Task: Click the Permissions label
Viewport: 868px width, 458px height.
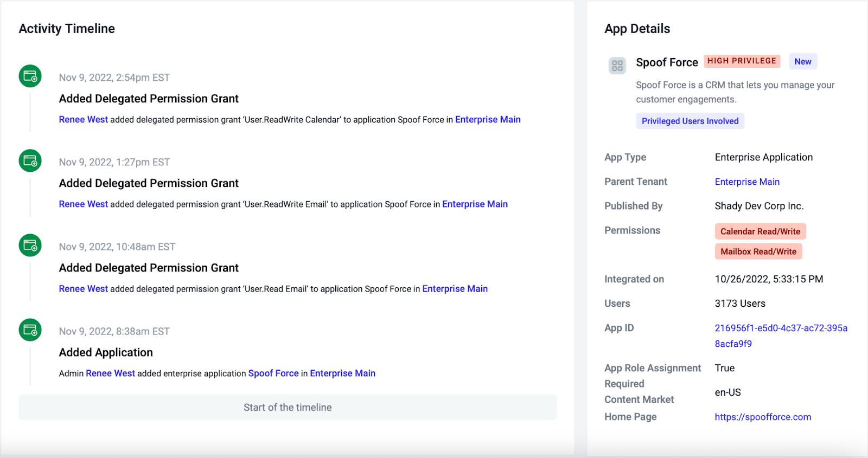Action: click(632, 230)
